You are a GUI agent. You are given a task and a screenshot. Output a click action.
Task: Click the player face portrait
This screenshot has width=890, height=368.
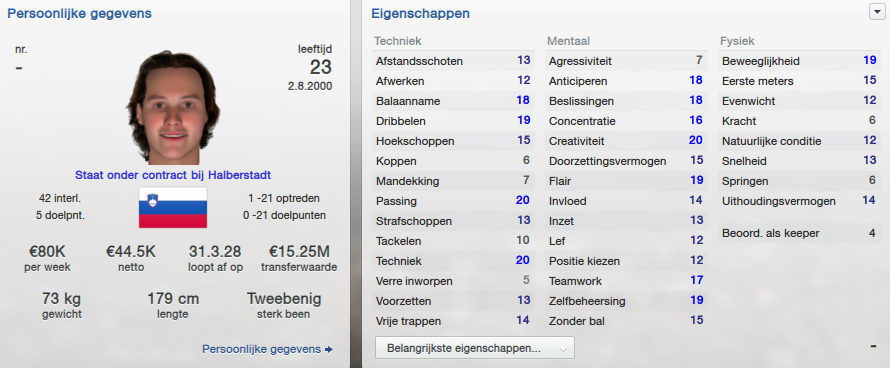point(173,108)
